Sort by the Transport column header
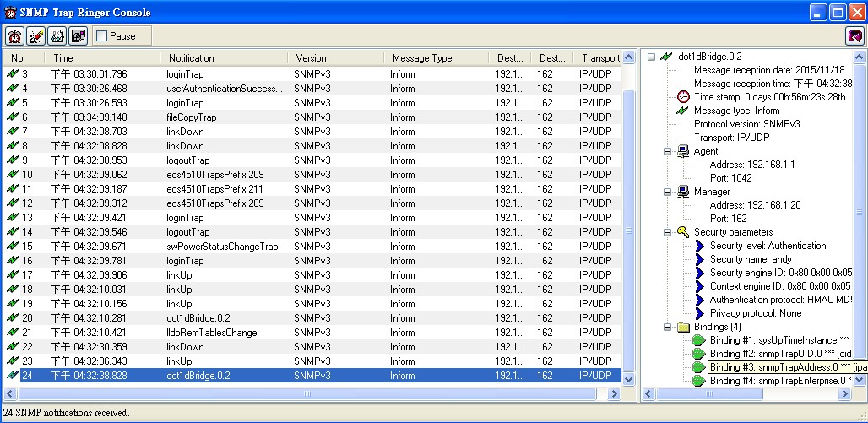Image resolution: width=868 pixels, height=423 pixels. click(597, 58)
